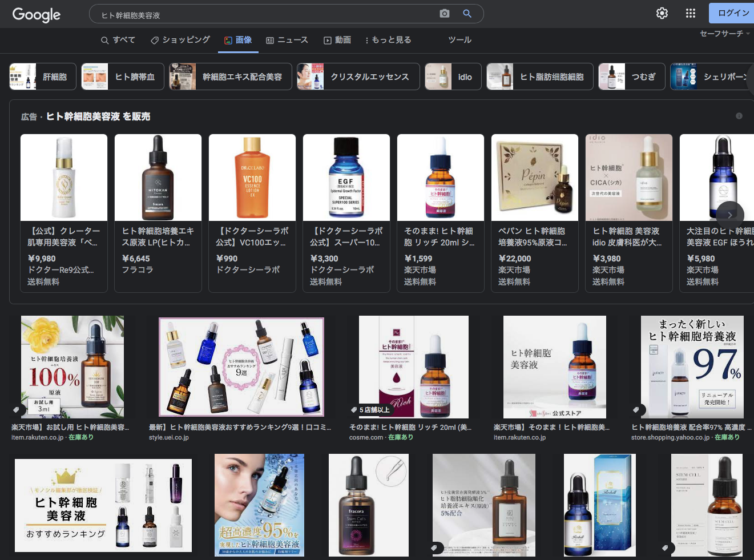The height and width of the screenshot is (560, 754).
Task: Click the magnifier search button
Action: 467,14
